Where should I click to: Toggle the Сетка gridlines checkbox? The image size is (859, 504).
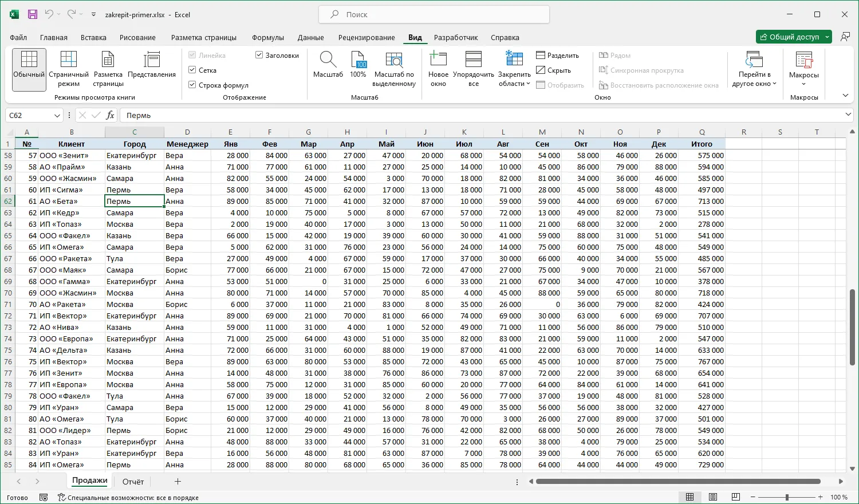pos(192,70)
